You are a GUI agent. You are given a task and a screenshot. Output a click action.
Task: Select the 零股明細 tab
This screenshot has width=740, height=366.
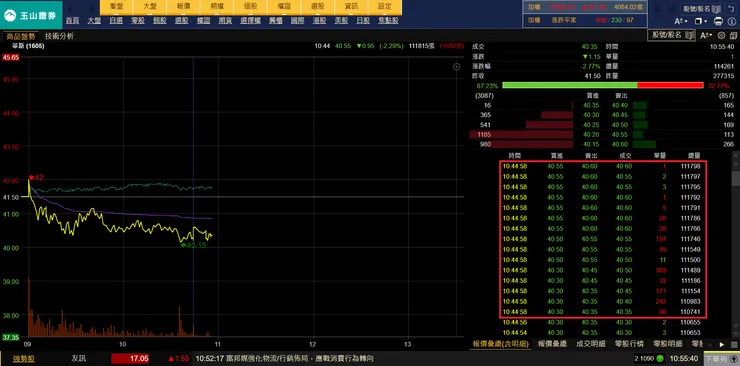coord(667,344)
